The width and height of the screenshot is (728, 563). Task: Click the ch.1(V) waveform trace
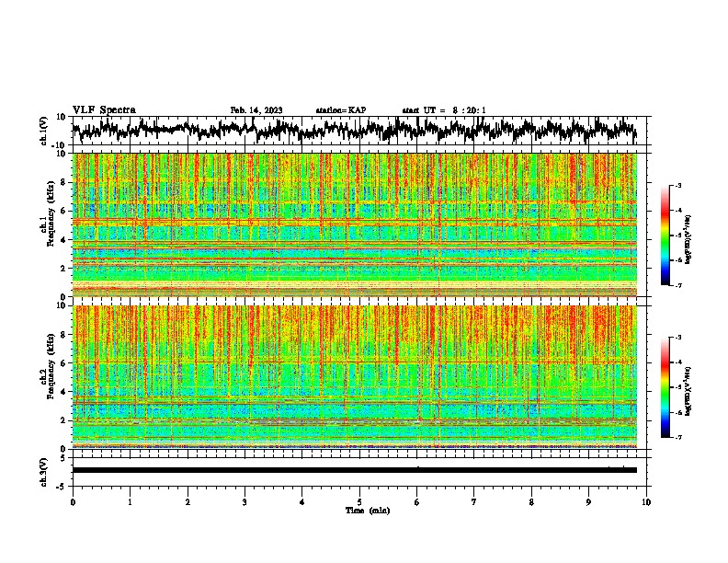click(x=354, y=130)
